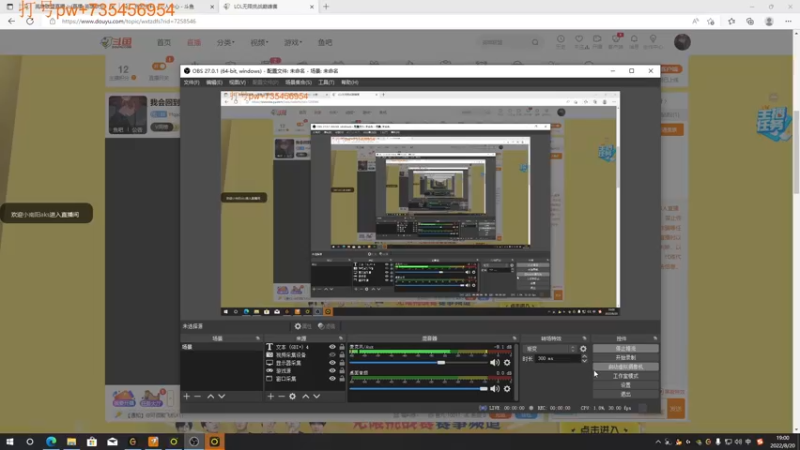Open transition properties gear in 转场特效 panel
Viewport: 800px width, 450px height.
tap(583, 349)
